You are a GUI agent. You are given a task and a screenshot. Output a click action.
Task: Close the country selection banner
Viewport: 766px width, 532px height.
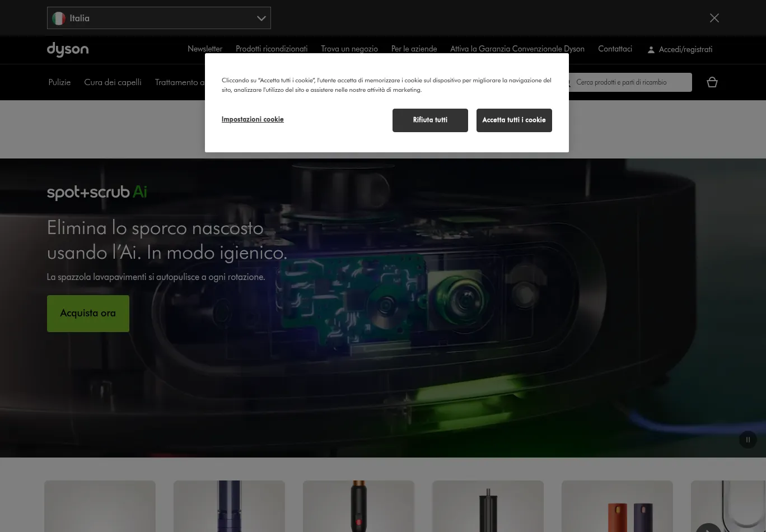[714, 18]
